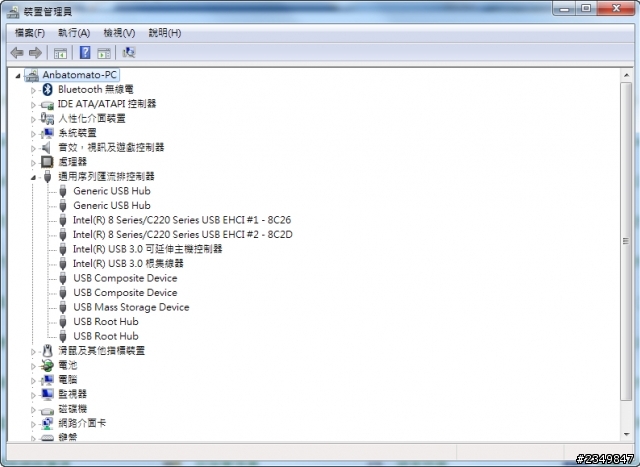Image resolution: width=640 pixels, height=467 pixels.
Task: Collapse the 通用序列匯流排控制器 category
Action: pos(33,177)
